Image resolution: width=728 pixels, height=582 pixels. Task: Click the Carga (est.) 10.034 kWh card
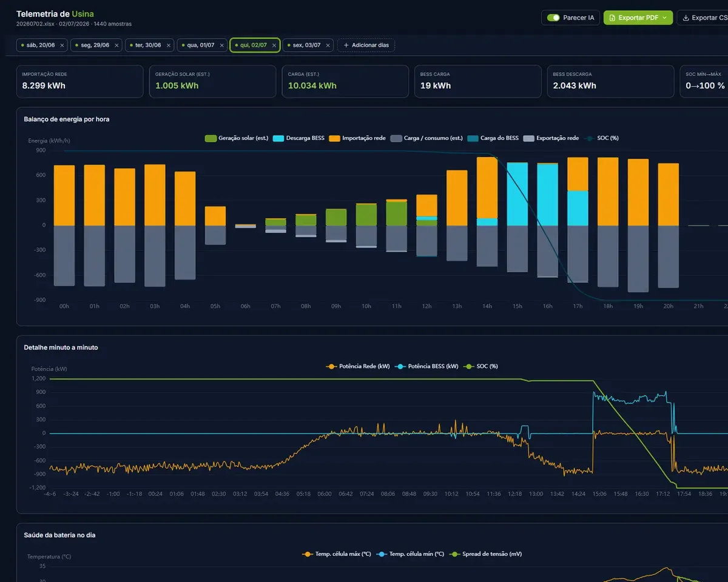tap(345, 81)
